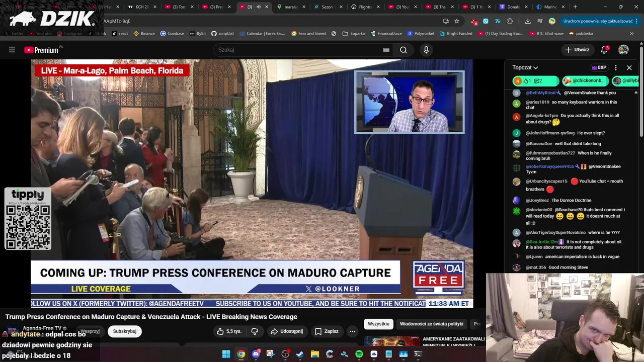Open Coinbase bookmark
Viewport: 644px width, 362px height.
point(172,34)
